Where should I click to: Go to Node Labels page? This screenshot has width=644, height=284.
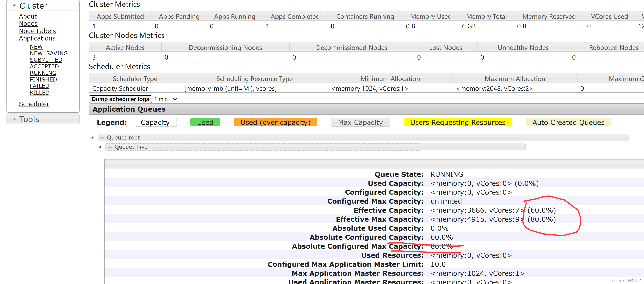[37, 31]
